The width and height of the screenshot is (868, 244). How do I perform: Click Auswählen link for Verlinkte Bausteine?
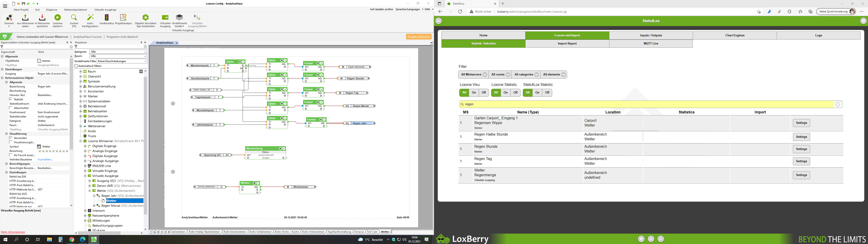tap(45, 160)
